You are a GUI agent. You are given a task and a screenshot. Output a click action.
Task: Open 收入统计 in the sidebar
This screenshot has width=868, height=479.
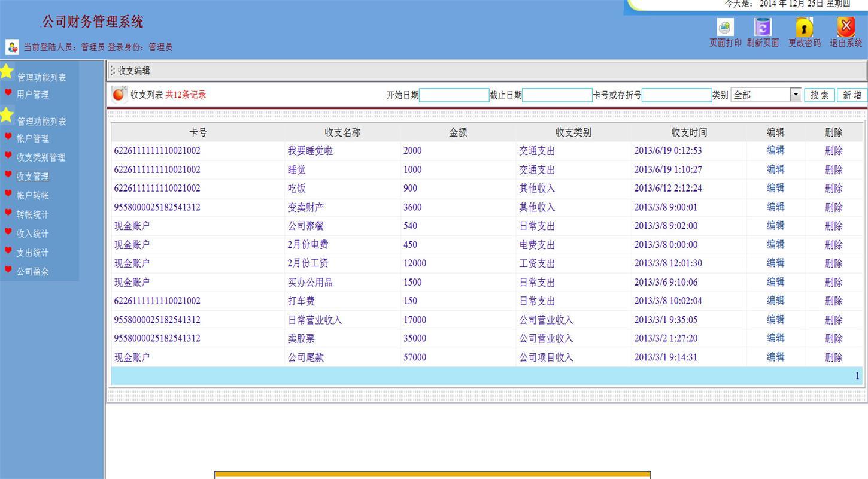[x=33, y=234]
